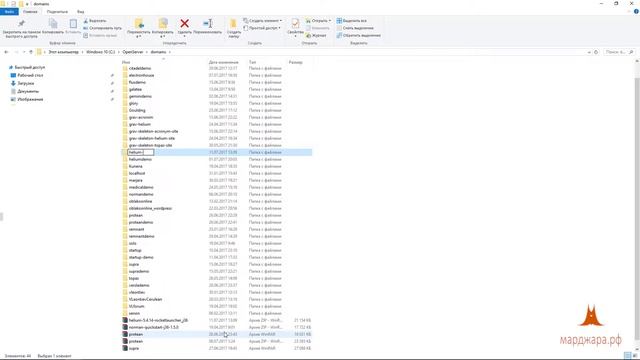Click Windows 10 (C:) in the breadcrumb
The width and height of the screenshot is (640, 360).
(x=100, y=52)
